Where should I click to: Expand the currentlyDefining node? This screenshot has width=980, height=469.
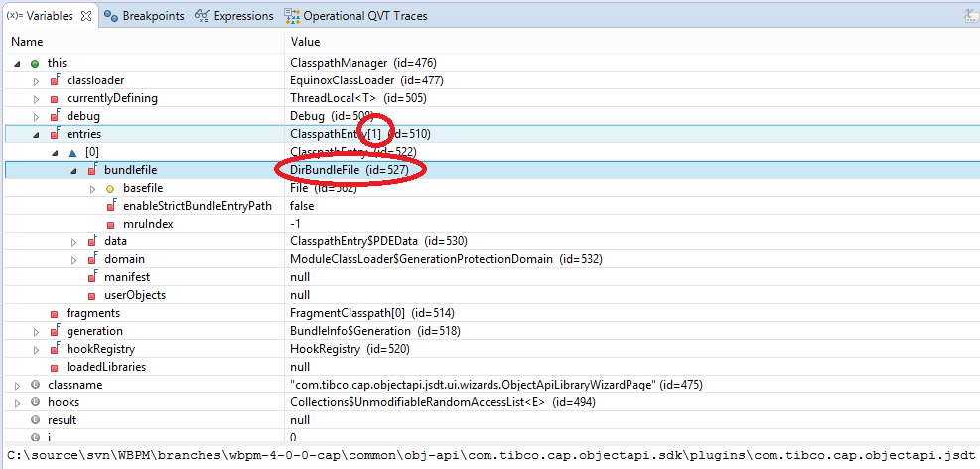tap(37, 98)
